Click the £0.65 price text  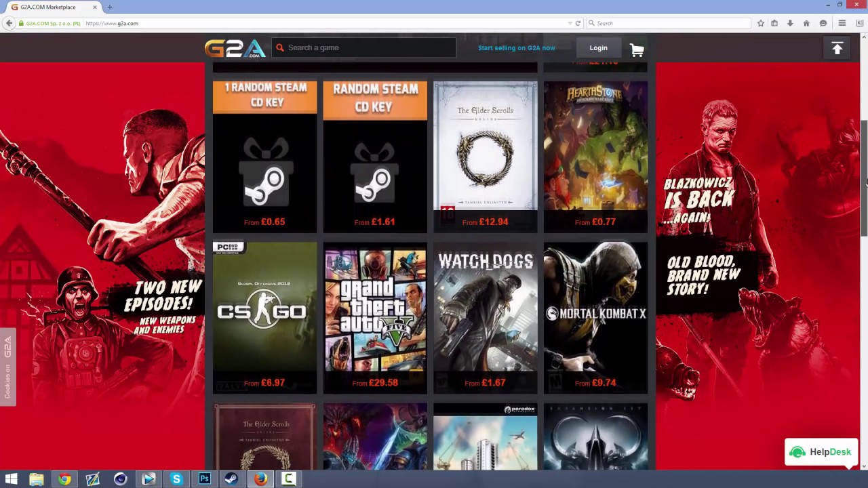273,222
